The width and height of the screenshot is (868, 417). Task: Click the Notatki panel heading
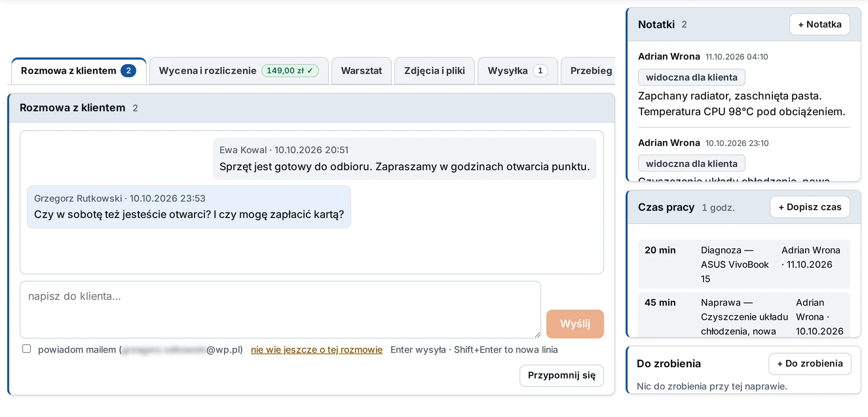pos(656,25)
